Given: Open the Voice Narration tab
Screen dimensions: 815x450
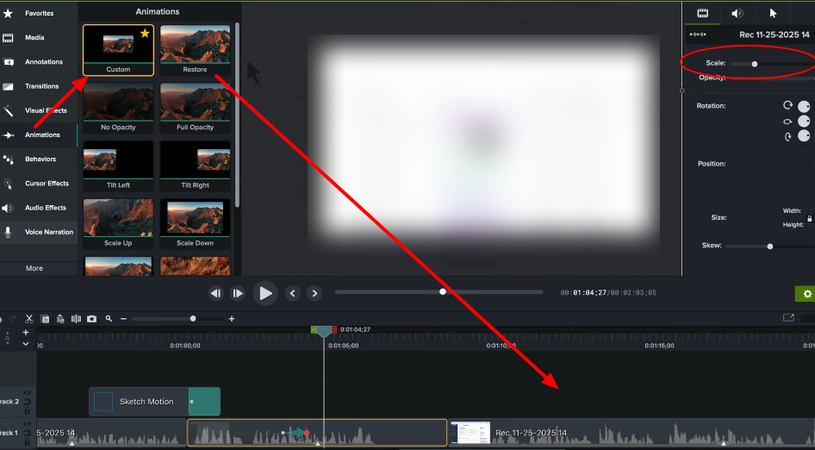Looking at the screenshot, I should [x=38, y=232].
